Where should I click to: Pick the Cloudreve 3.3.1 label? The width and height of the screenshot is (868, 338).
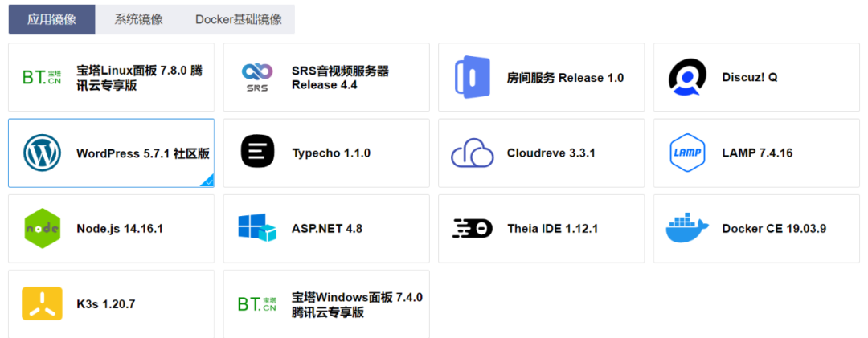551,153
